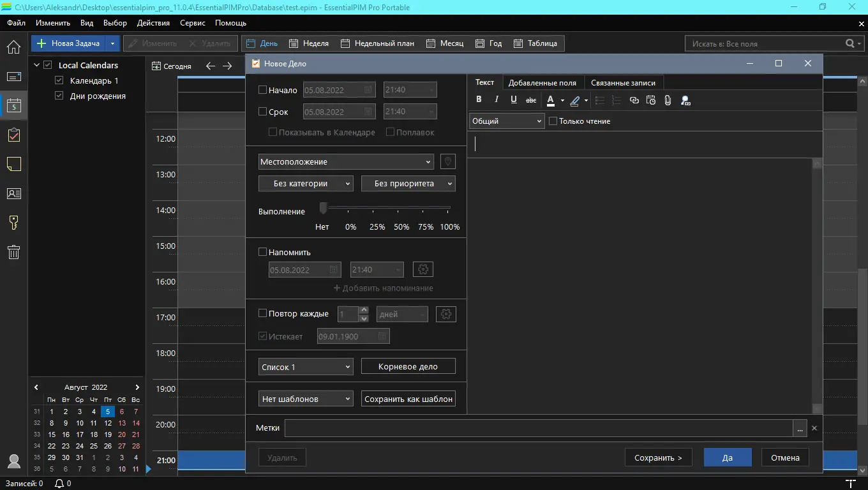This screenshot has height=490, width=868.
Task: Open the Список 1 list dropdown
Action: pos(306,367)
